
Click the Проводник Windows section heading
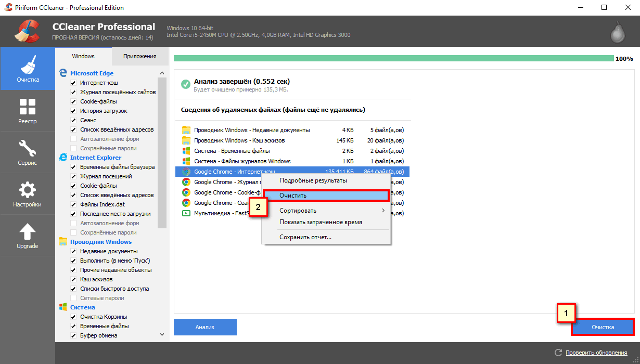pos(101,241)
